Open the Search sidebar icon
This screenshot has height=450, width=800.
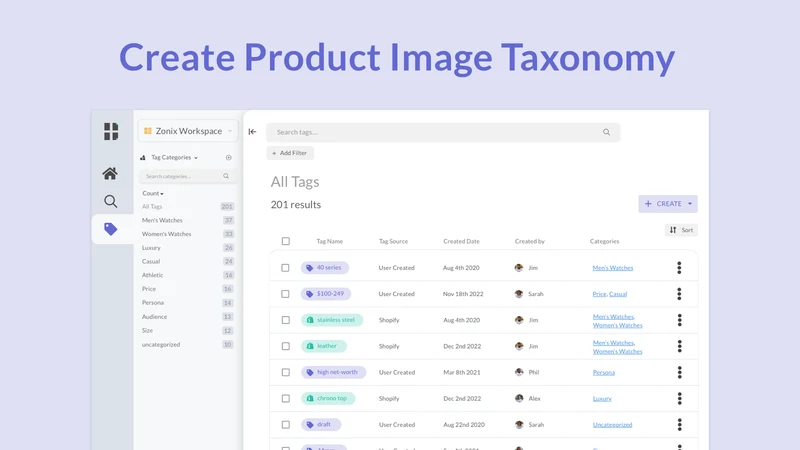(x=110, y=202)
